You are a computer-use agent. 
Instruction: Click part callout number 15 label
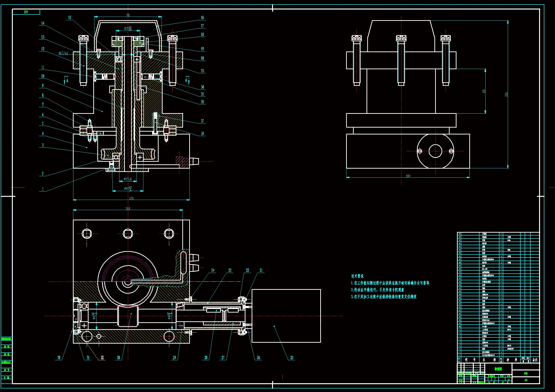(70, 17)
